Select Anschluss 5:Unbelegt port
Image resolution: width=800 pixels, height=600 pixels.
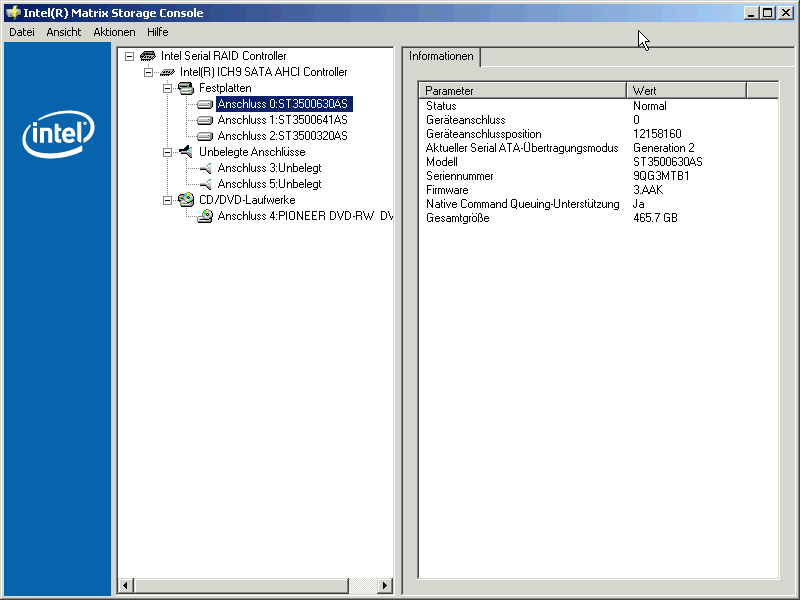(x=269, y=184)
